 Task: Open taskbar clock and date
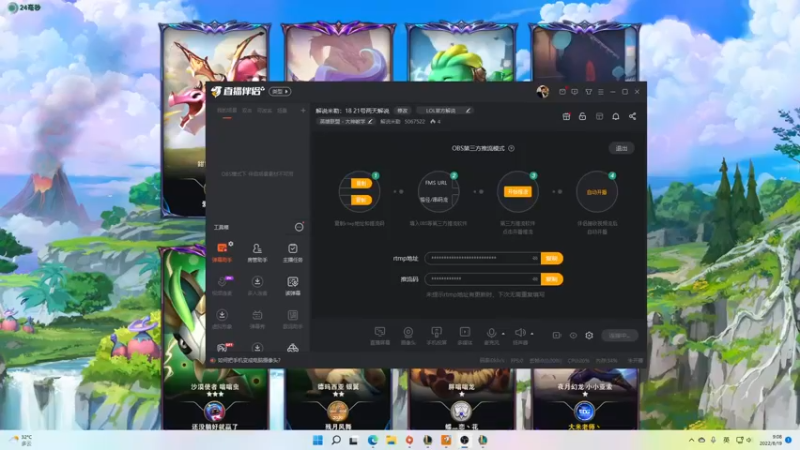[770, 440]
